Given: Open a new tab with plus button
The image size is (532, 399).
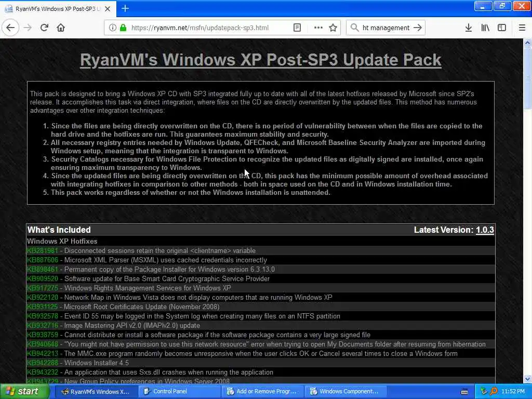Looking at the screenshot, I should click(125, 8).
